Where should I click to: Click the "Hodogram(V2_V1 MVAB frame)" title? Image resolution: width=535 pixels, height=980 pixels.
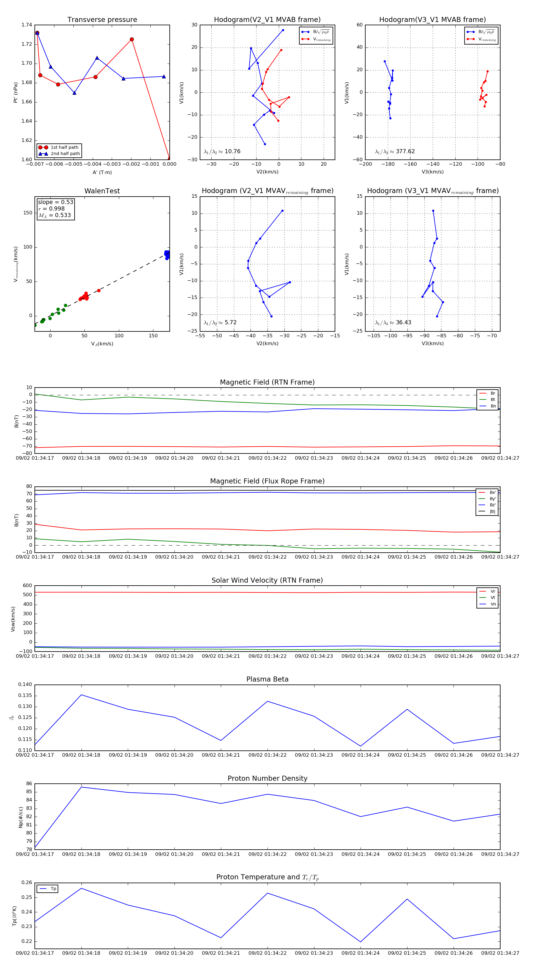[267, 20]
